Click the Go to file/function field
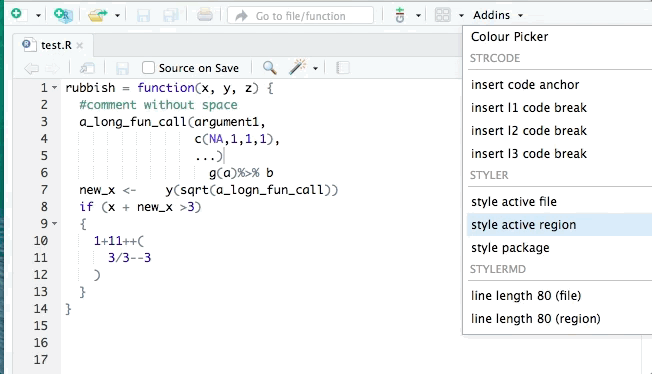Screen dimensions: 652x374 tap(300, 16)
